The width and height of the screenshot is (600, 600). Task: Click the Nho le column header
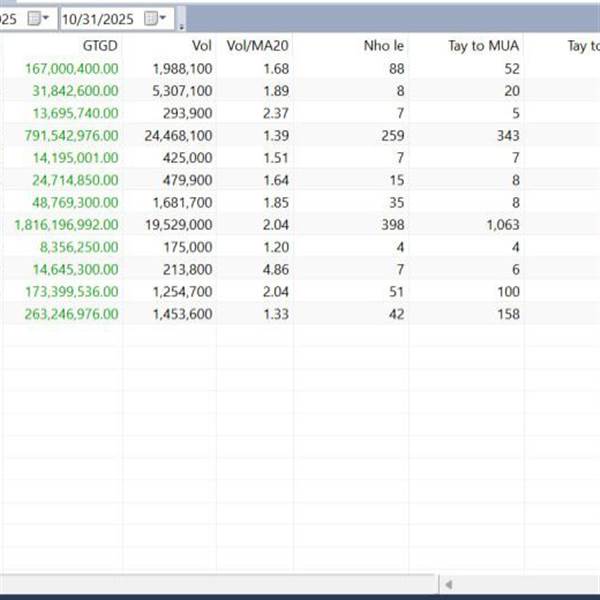pyautogui.click(x=382, y=45)
